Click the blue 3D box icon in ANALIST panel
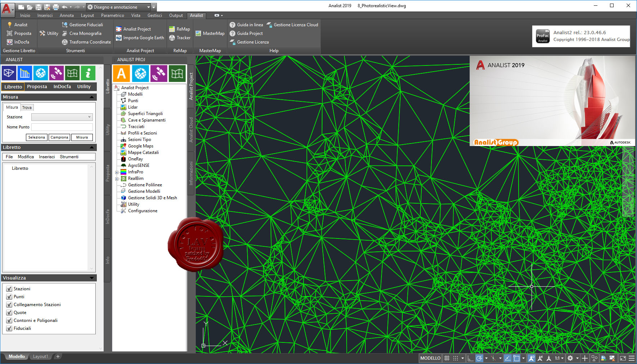Image resolution: width=637 pixels, height=364 pixels. point(9,73)
